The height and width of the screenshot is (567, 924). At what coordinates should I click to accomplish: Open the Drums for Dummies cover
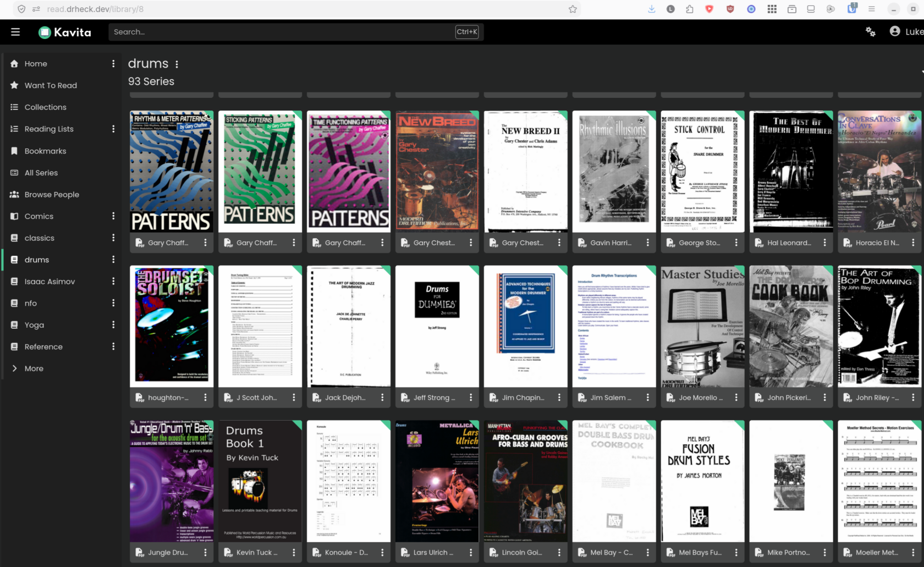pyautogui.click(x=437, y=327)
